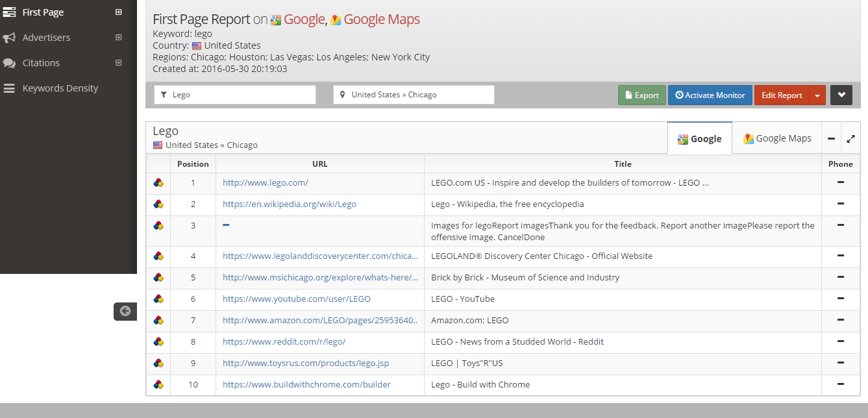This screenshot has height=418, width=868.
Task: Click the Phone column header
Action: [x=841, y=164]
